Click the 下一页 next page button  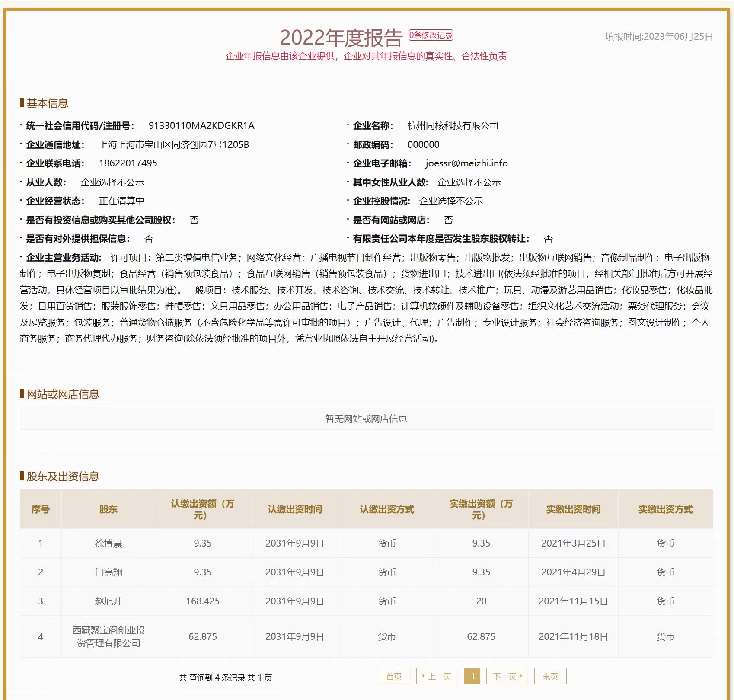point(507,676)
